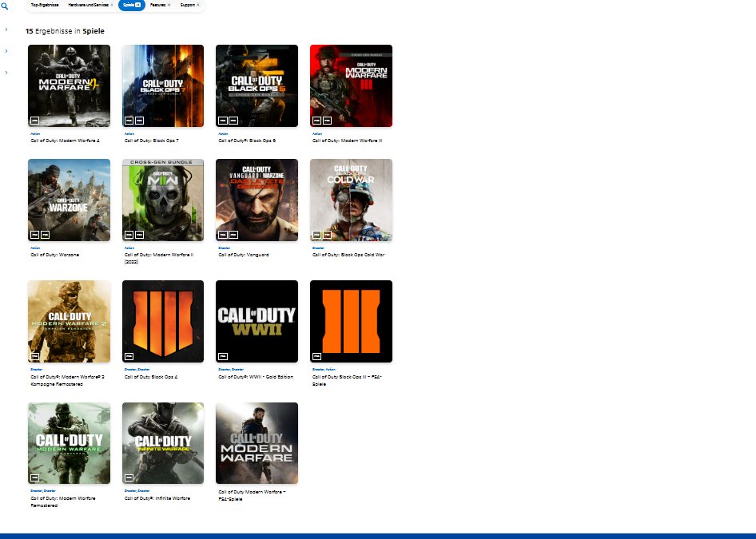Click the x next to the Features filter

click(x=169, y=5)
